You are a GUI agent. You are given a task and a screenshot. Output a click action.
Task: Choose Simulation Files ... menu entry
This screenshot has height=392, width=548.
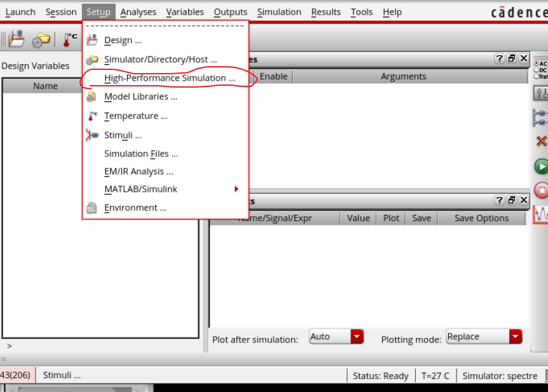tap(165, 154)
